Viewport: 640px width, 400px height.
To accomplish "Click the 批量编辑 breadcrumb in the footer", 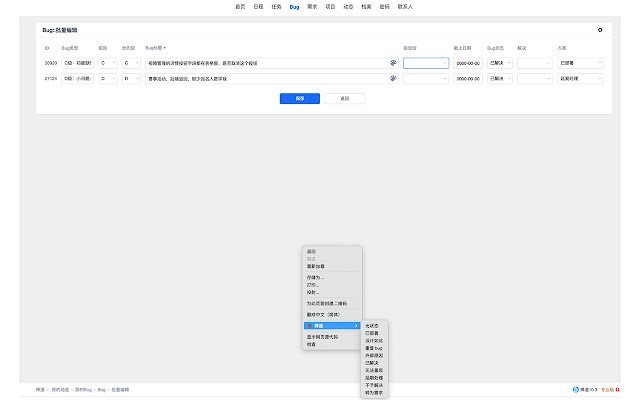I will tap(120, 390).
